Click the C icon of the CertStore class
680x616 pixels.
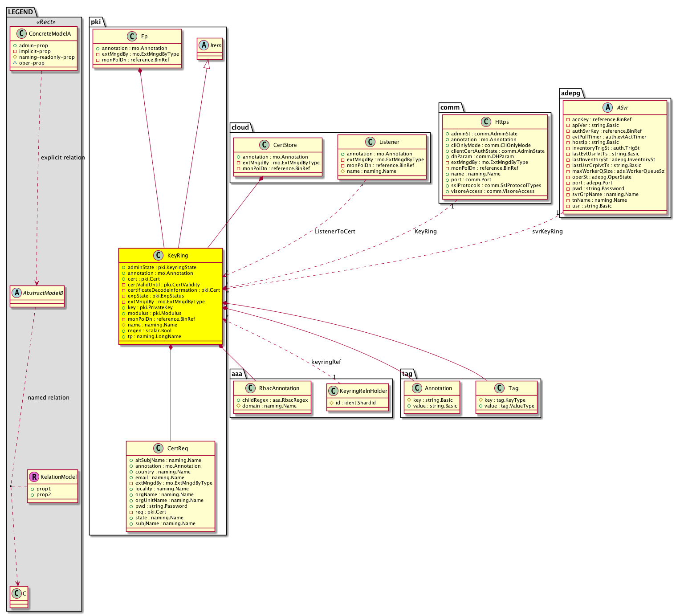264,145
